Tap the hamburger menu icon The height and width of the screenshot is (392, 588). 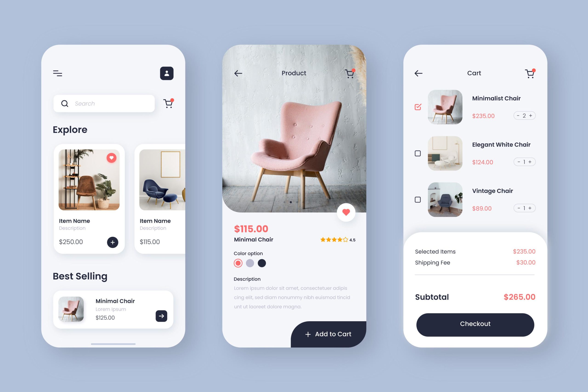tap(58, 73)
